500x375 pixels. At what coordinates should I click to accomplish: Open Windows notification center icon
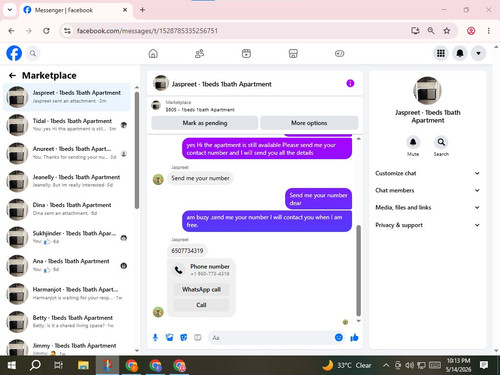pos(484,365)
